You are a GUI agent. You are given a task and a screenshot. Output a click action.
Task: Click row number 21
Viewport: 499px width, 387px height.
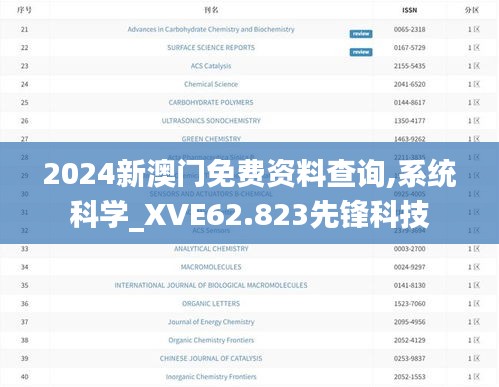(x=24, y=29)
